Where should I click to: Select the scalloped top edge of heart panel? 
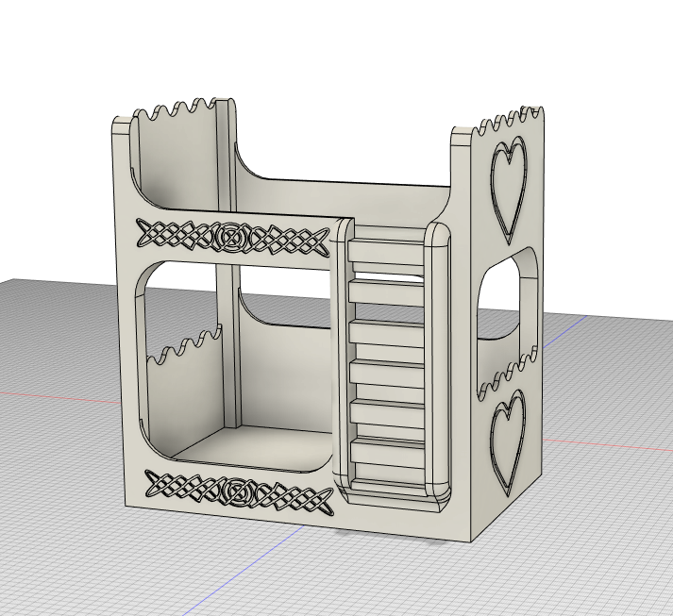pos(511,118)
